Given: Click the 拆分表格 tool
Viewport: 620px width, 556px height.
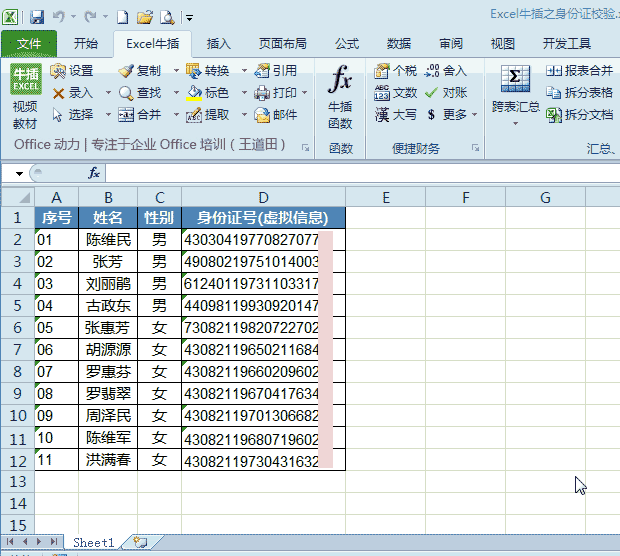Looking at the screenshot, I should click(580, 93).
